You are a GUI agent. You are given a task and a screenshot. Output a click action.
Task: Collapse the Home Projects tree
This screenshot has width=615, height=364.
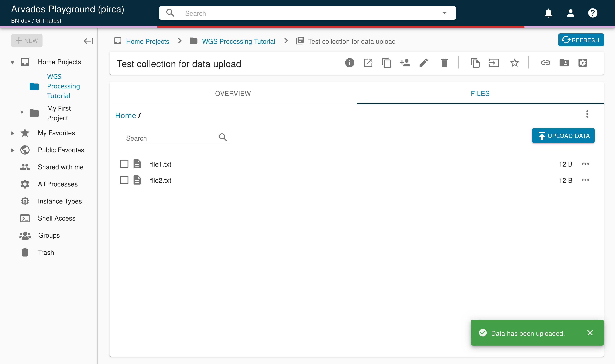point(12,62)
